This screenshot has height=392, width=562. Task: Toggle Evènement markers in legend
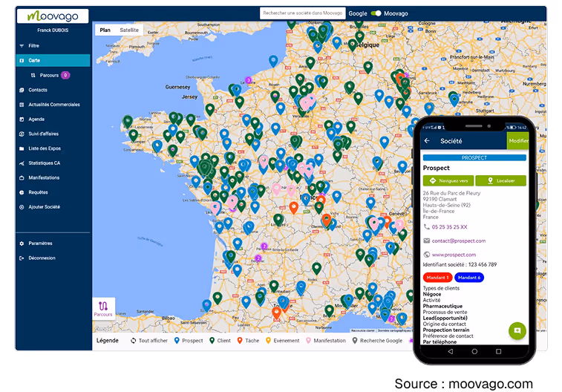(282, 341)
